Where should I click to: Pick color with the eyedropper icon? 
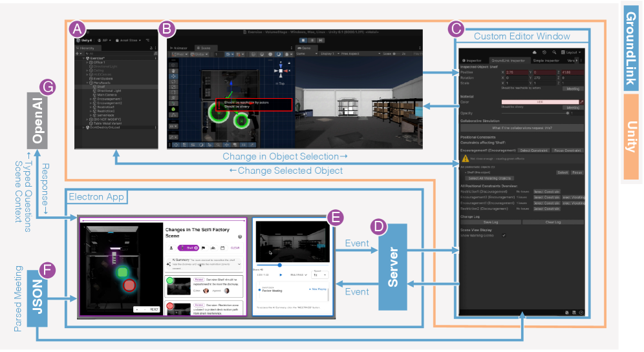[x=581, y=102]
